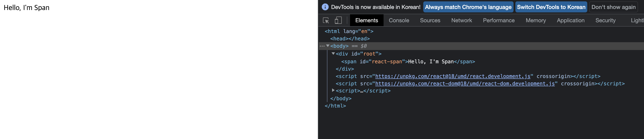Select the closing </body> row

coord(341,99)
